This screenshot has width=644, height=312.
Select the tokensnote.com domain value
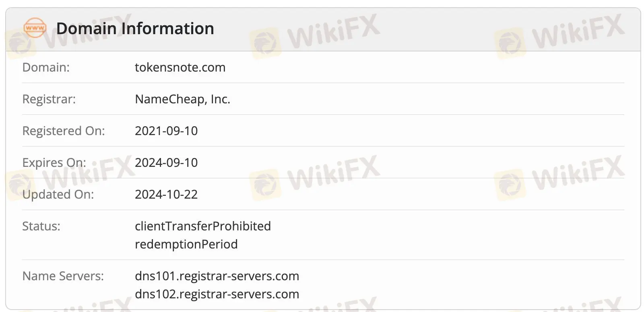pyautogui.click(x=180, y=67)
